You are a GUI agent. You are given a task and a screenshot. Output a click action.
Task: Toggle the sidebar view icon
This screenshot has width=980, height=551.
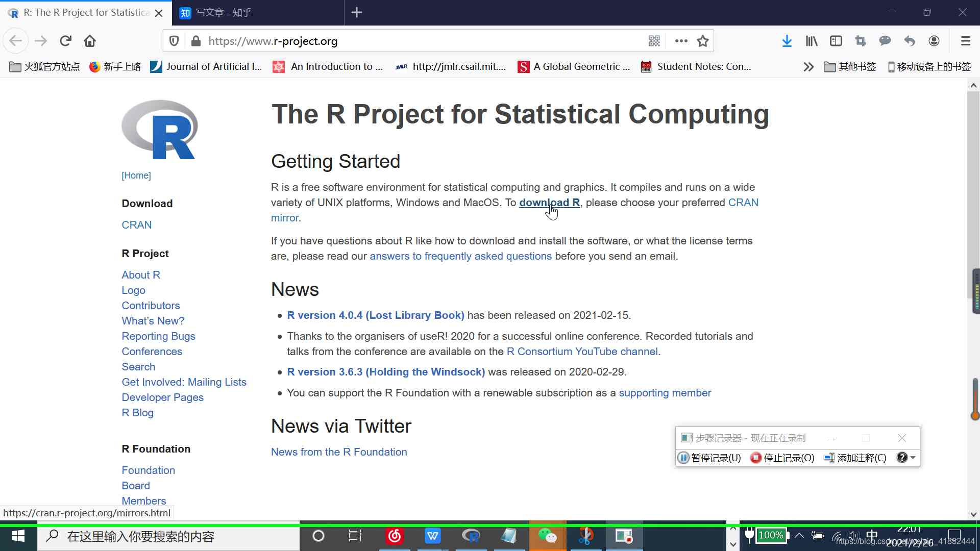(836, 41)
